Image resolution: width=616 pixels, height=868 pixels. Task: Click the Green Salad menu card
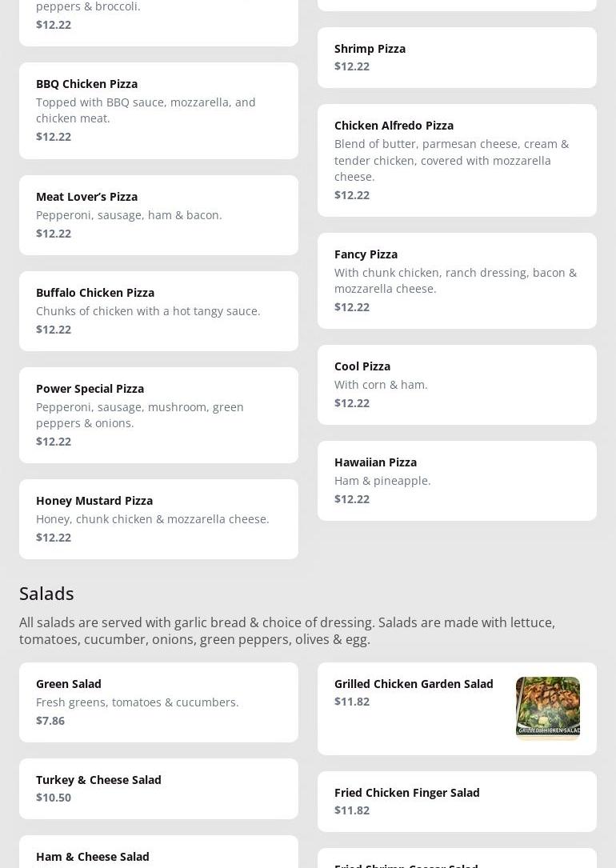(158, 702)
